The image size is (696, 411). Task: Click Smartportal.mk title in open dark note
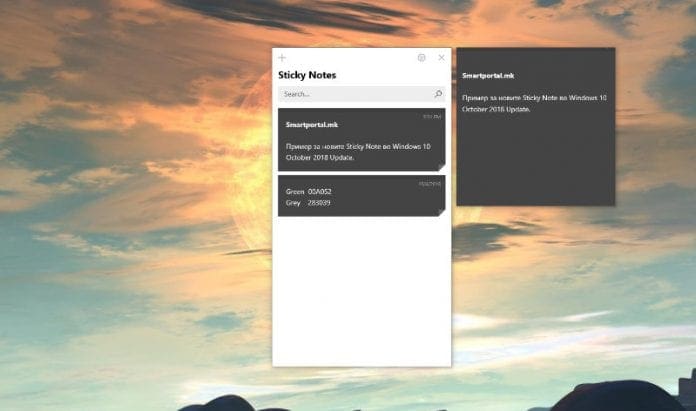[x=487, y=75]
